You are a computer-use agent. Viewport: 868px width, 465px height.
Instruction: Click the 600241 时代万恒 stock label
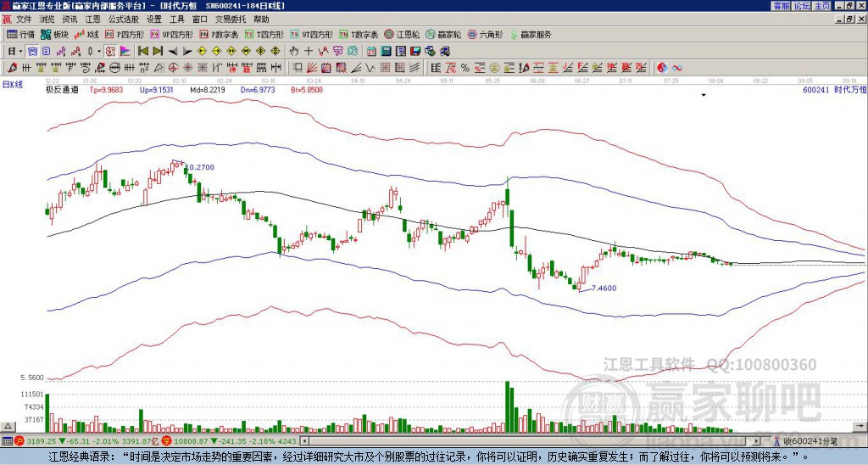(x=834, y=89)
